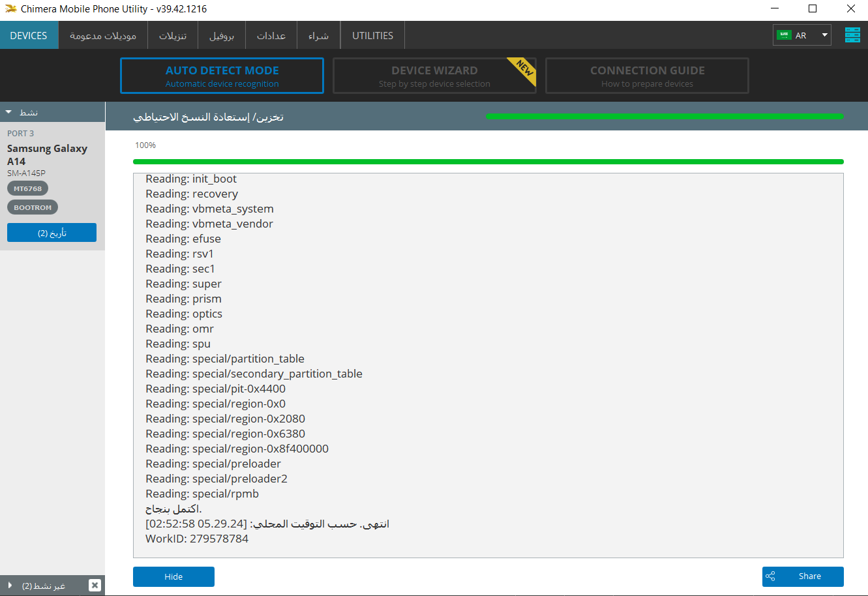Select AUTO DETECT MODE
This screenshot has height=596, width=868.
click(222, 76)
